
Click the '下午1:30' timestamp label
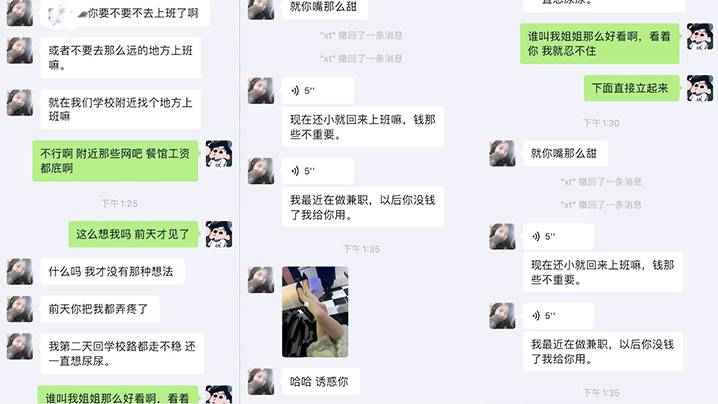pos(601,123)
